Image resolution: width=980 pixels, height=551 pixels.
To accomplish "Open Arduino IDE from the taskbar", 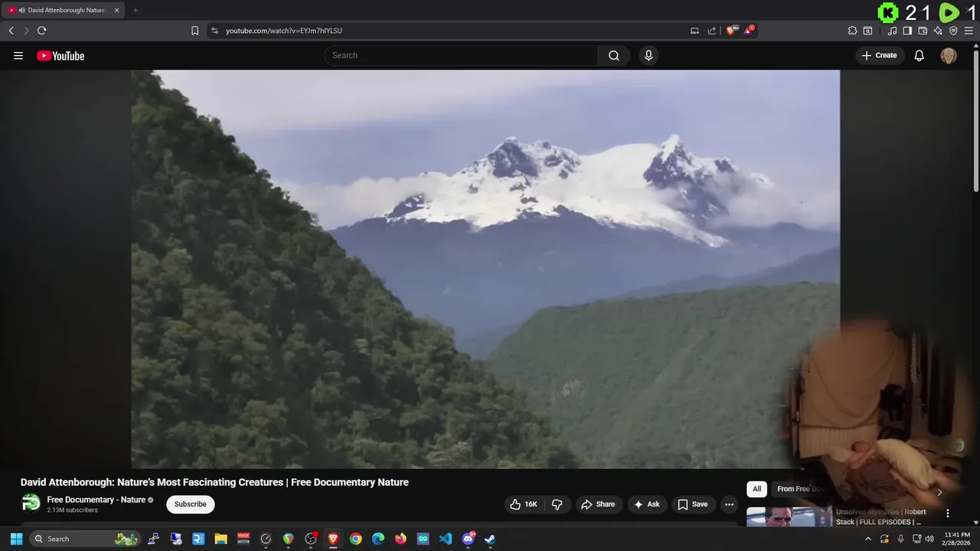I will pos(423,539).
